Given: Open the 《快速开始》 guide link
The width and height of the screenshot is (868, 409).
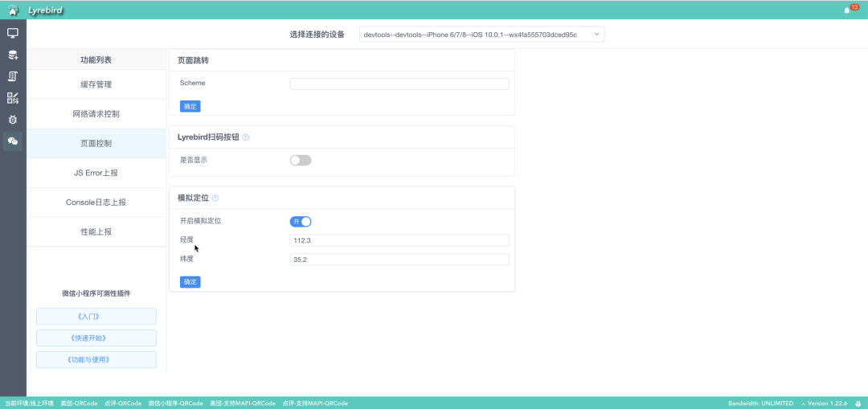Looking at the screenshot, I should (96, 338).
